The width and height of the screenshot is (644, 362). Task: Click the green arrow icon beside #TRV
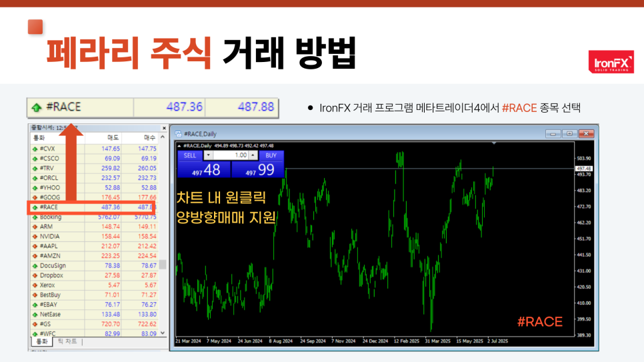click(x=35, y=169)
